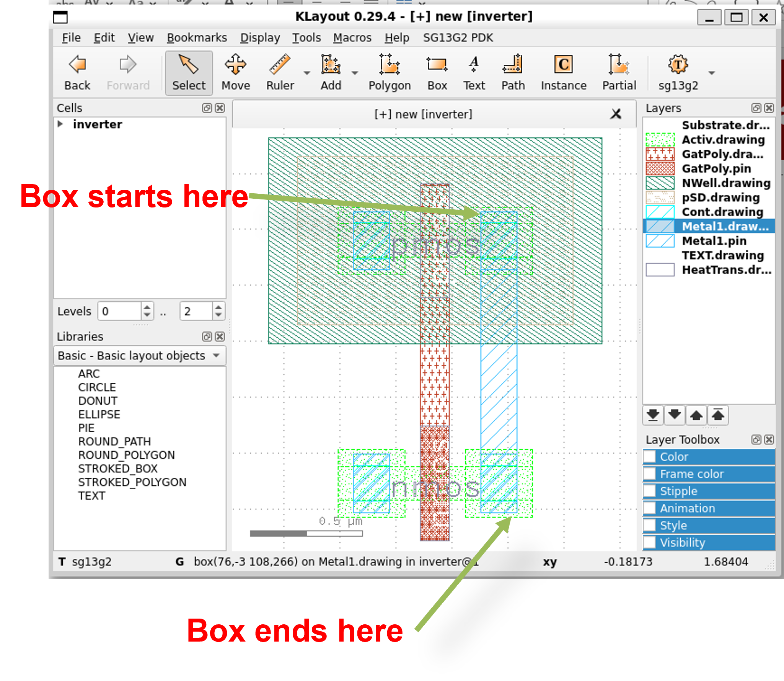Toggle the Frame color panel checkbox
The image size is (784, 681).
[x=649, y=474]
